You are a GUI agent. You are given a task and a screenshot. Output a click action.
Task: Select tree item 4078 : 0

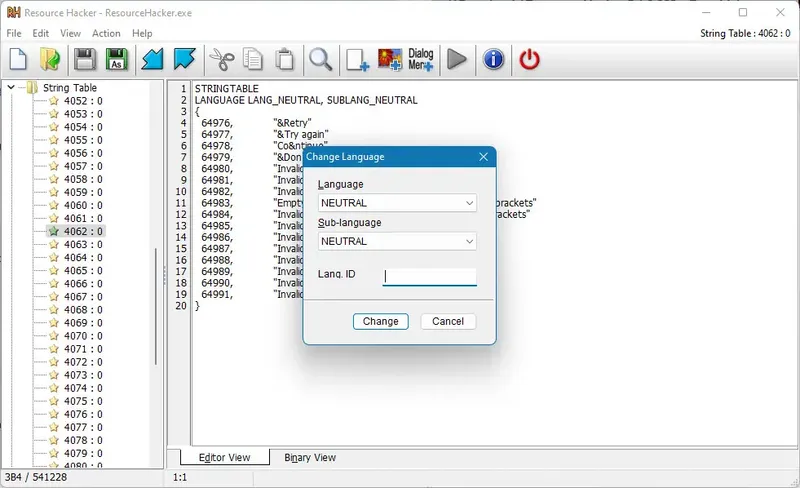pyautogui.click(x=83, y=440)
